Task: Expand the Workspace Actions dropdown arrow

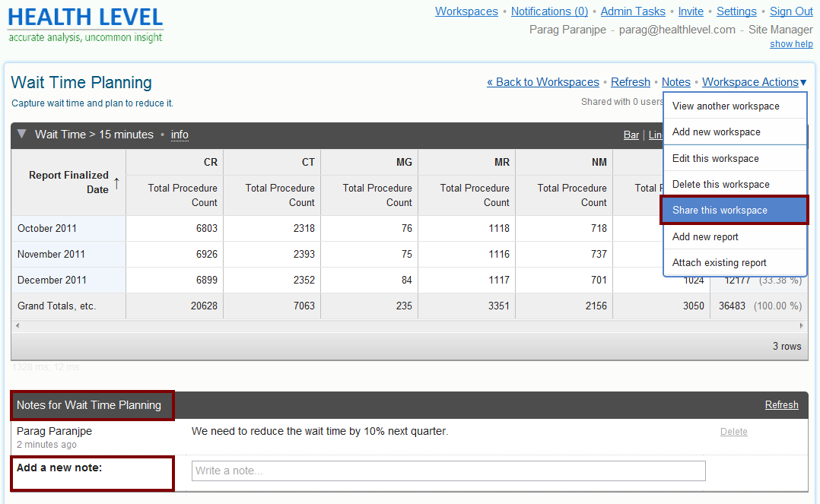Action: click(x=803, y=82)
